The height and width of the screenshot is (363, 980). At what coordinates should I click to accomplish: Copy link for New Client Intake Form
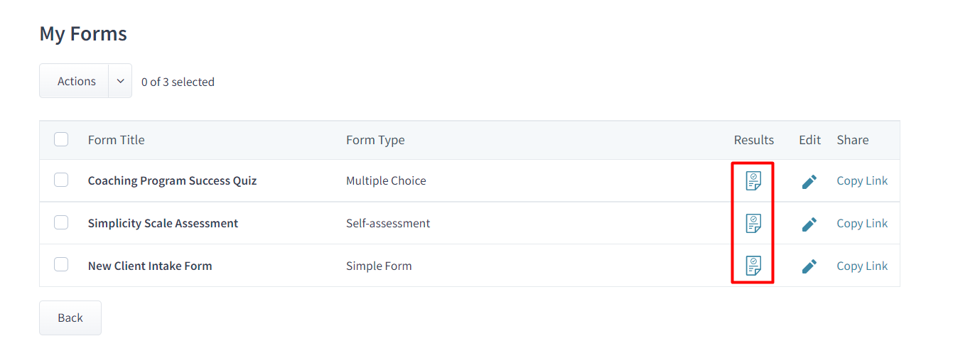861,266
